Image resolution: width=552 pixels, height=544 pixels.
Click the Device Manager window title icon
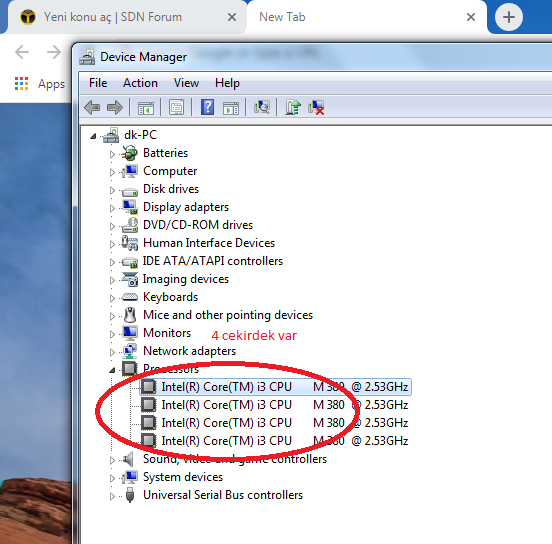pyautogui.click(x=87, y=57)
